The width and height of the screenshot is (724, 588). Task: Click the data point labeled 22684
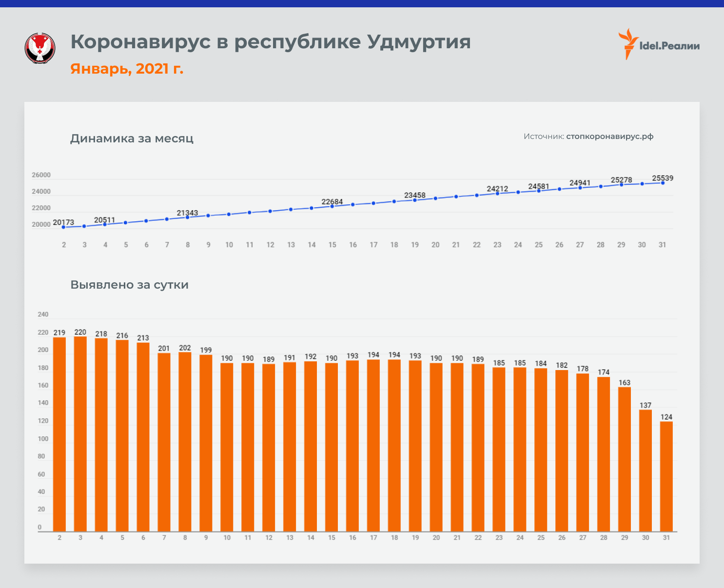point(332,206)
